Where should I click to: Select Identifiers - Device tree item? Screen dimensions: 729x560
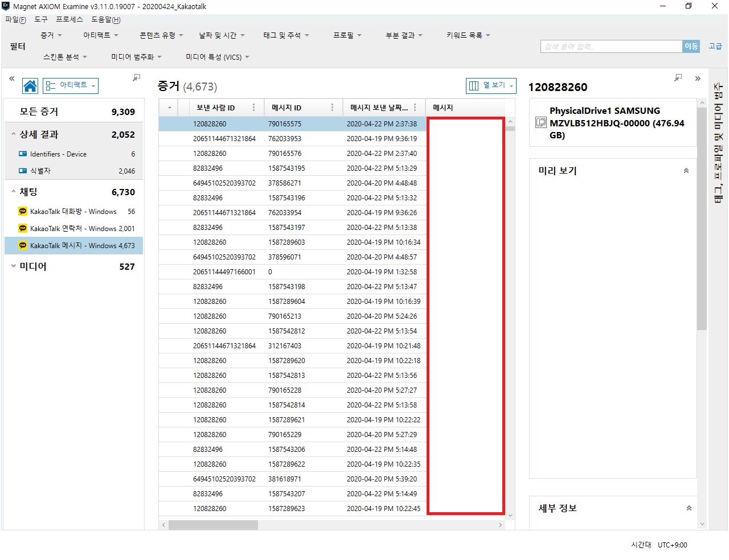click(74, 154)
